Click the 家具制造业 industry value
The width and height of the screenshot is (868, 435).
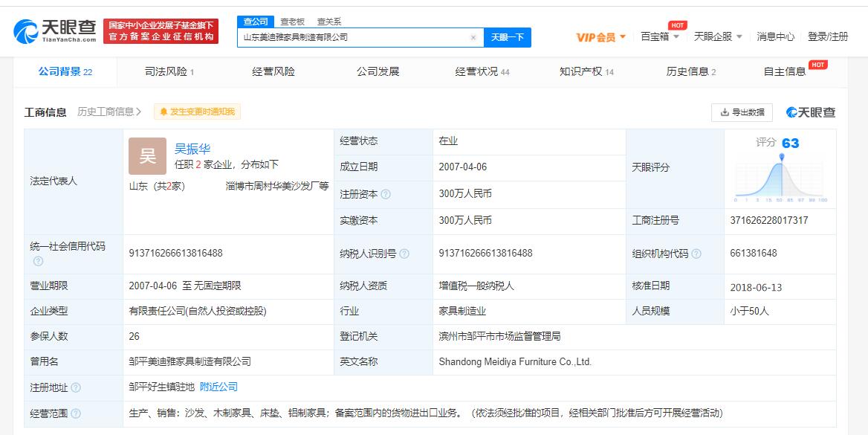point(462,312)
